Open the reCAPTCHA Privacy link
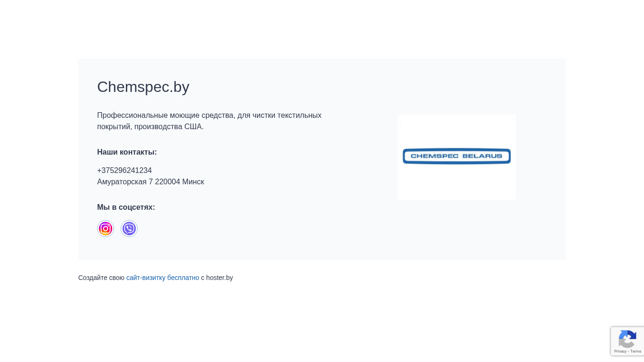The width and height of the screenshot is (644, 362). [620, 351]
